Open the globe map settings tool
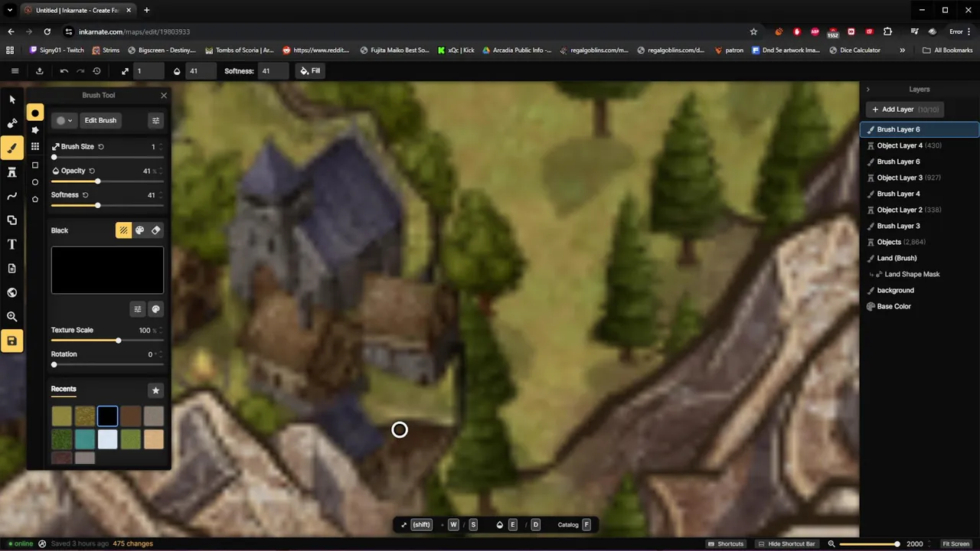 coord(12,292)
